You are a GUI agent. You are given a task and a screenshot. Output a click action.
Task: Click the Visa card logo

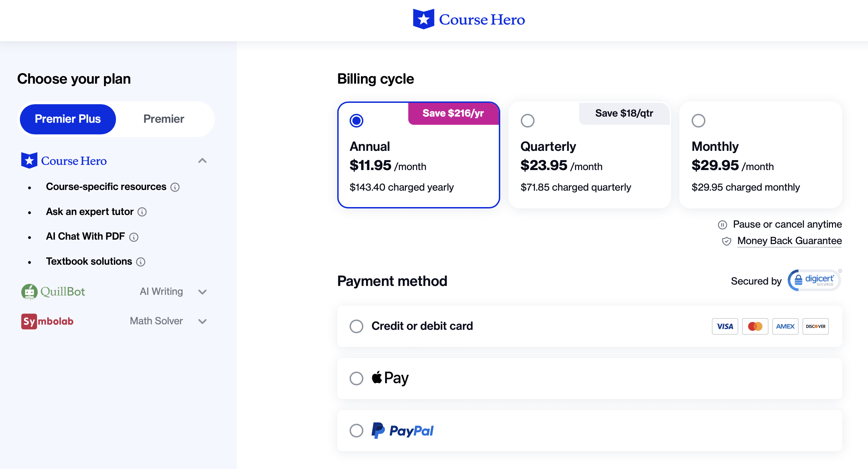[x=725, y=326]
